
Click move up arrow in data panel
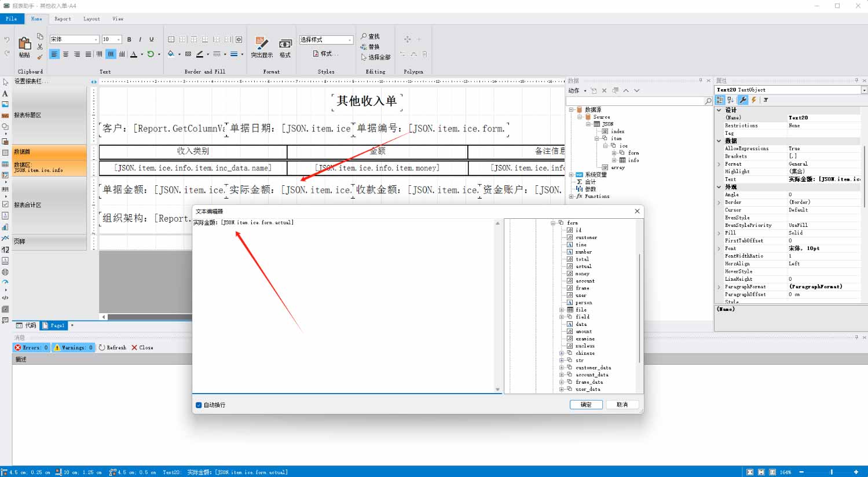(x=626, y=90)
